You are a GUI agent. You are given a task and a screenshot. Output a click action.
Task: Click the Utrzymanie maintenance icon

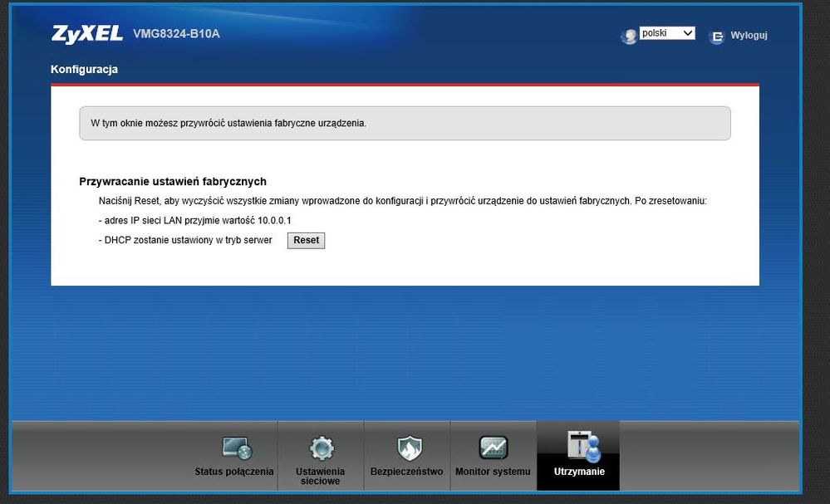(582, 447)
